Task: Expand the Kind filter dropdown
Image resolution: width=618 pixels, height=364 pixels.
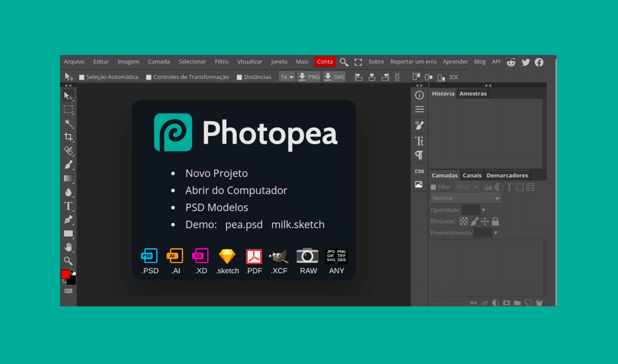Action: 468,187
